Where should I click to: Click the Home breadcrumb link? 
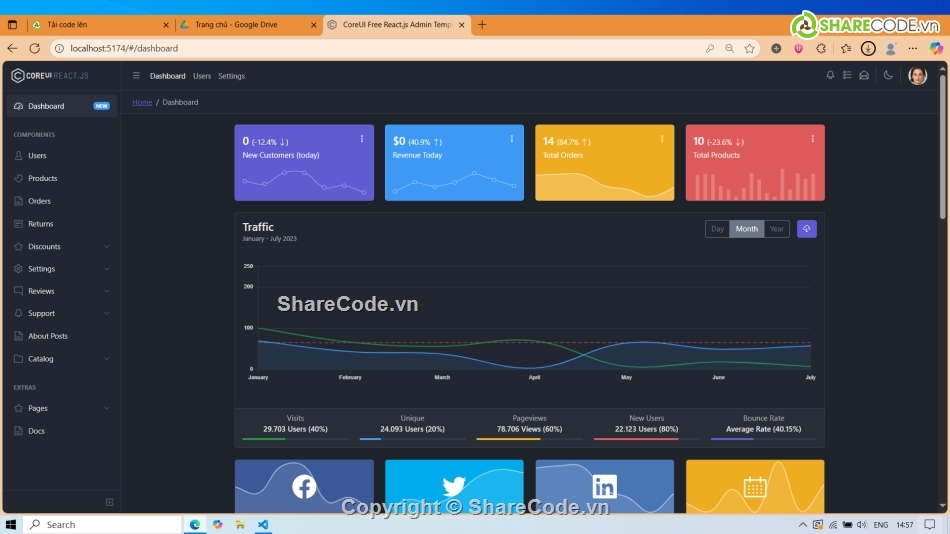pyautogui.click(x=142, y=102)
